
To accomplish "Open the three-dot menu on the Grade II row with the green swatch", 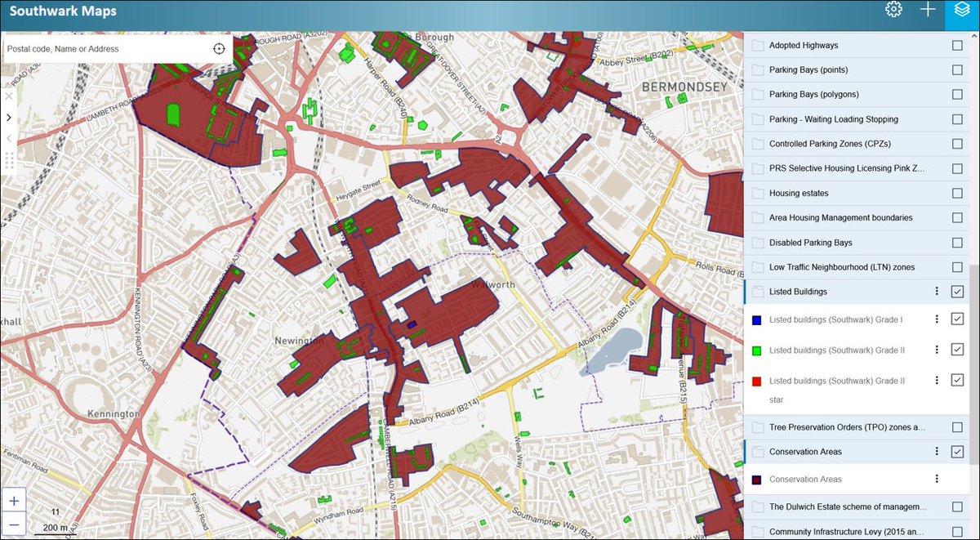I will point(937,350).
